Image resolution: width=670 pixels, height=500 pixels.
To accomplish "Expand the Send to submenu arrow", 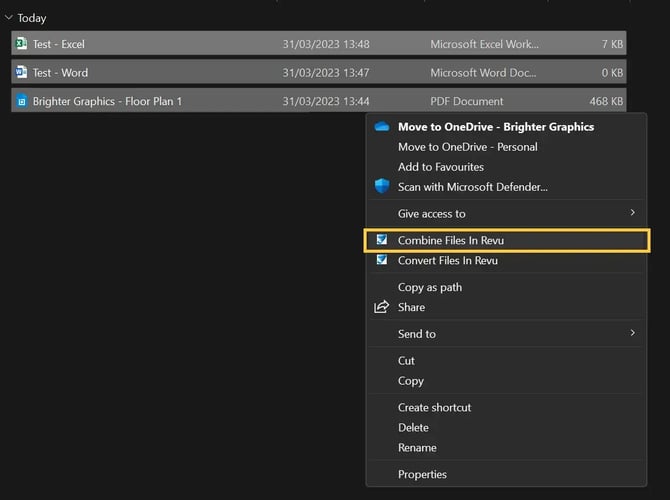I will point(632,333).
